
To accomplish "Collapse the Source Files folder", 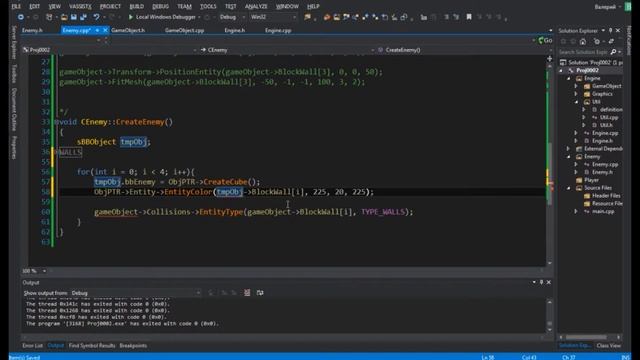I will [569, 188].
